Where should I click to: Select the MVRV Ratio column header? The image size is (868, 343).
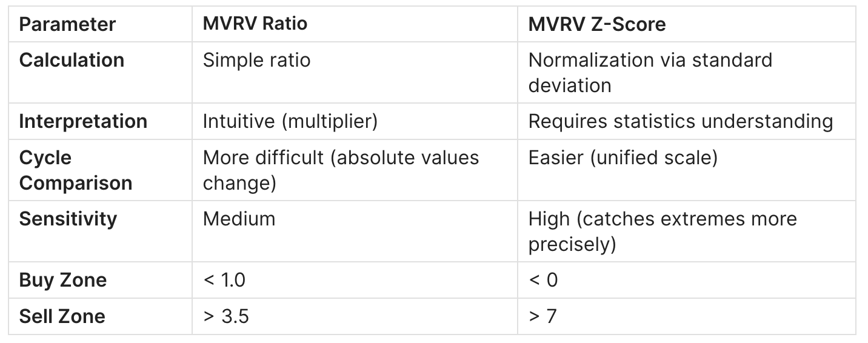[255, 24]
